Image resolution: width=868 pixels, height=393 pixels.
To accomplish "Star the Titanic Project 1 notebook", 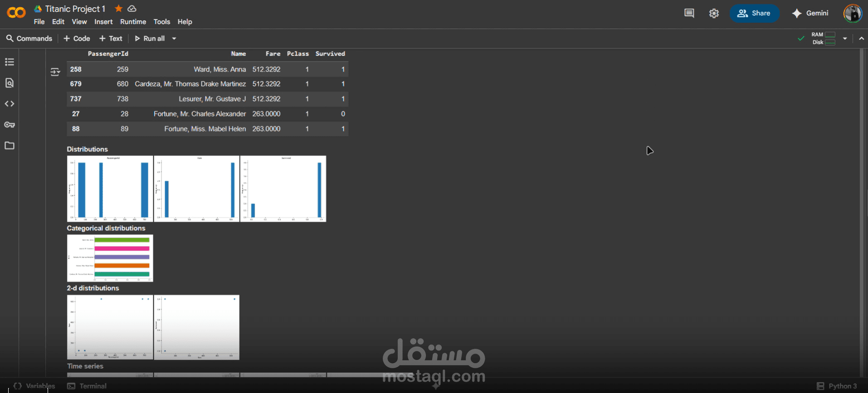I will [119, 8].
